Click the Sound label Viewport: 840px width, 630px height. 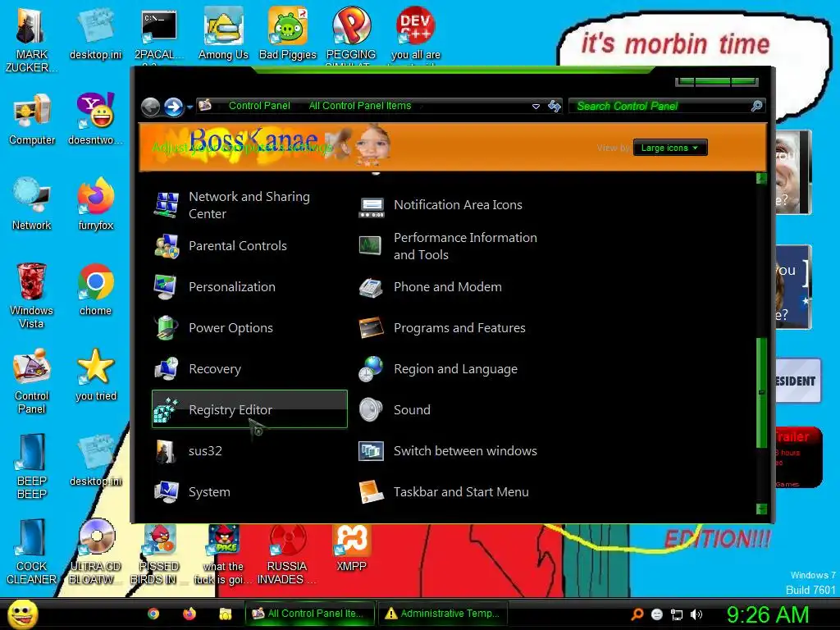click(412, 410)
